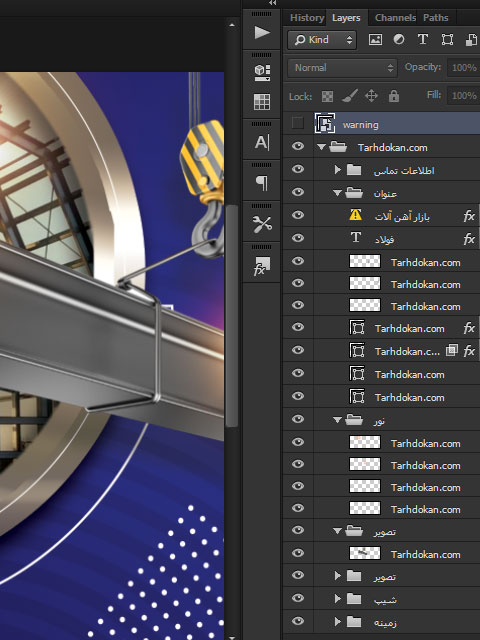Viewport: 480px width, 640px height.
Task: Switch to the History tab
Action: pos(307,18)
